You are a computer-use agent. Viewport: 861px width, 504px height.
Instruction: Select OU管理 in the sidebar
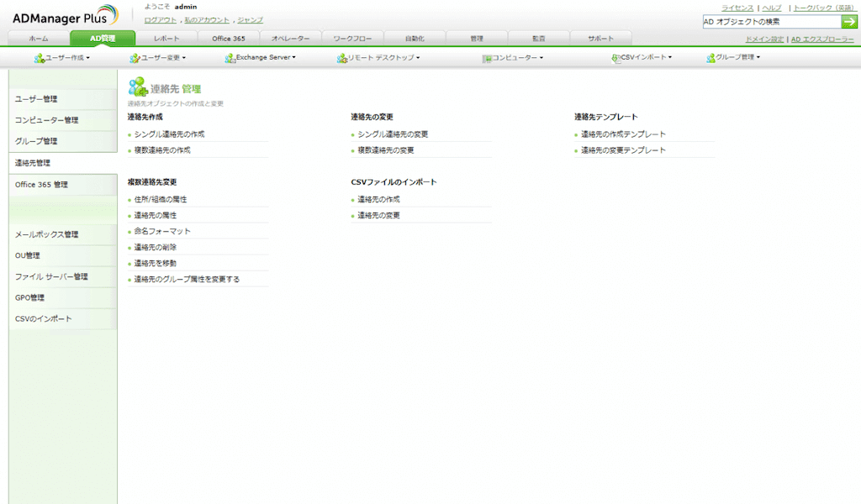[x=62, y=255]
